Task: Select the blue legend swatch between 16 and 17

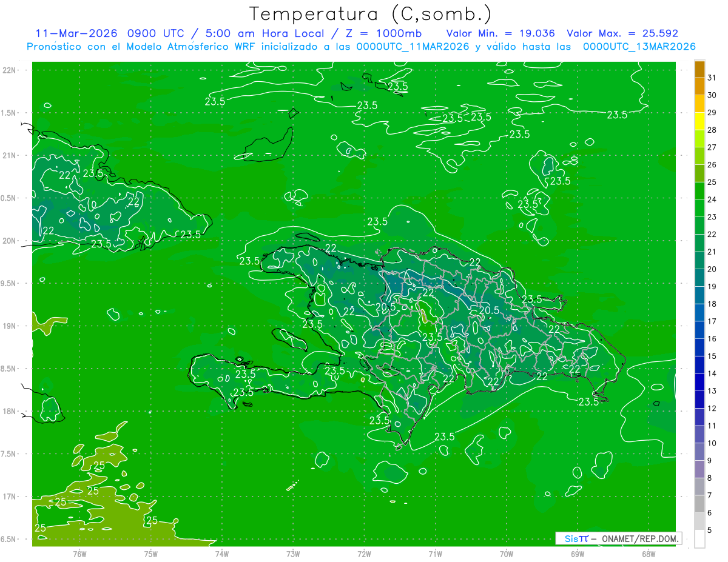Action: point(699,330)
